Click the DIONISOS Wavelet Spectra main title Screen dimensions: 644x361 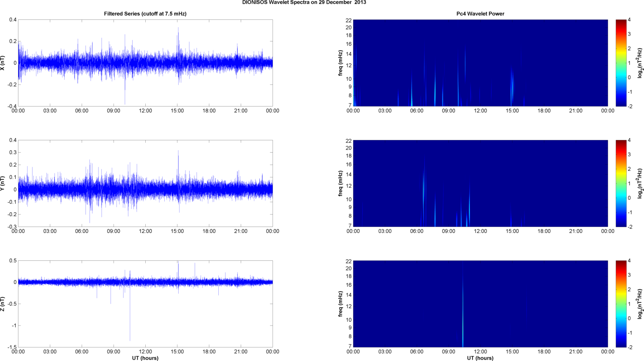tap(304, 3)
